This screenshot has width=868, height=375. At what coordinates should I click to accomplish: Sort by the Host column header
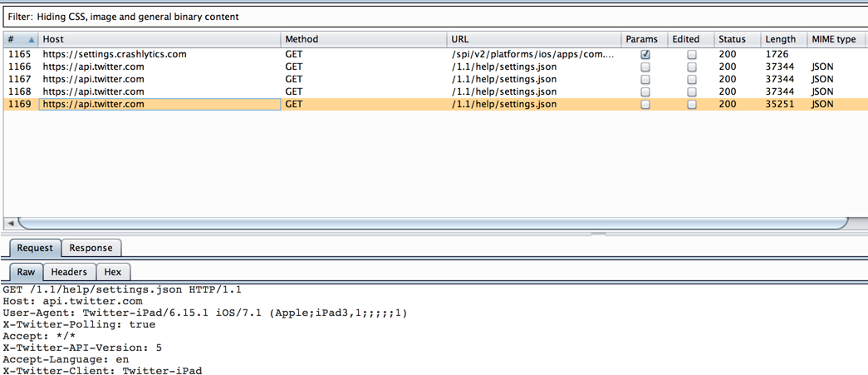(x=159, y=39)
